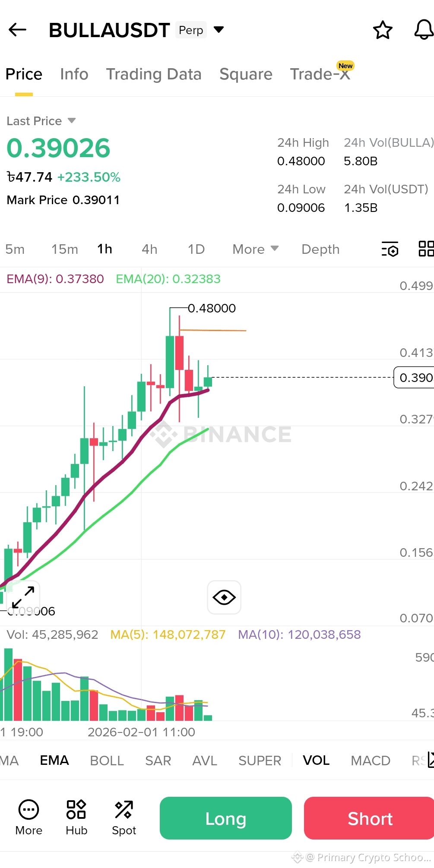Open the Hub icon in bottom bar

pyautogui.click(x=76, y=818)
